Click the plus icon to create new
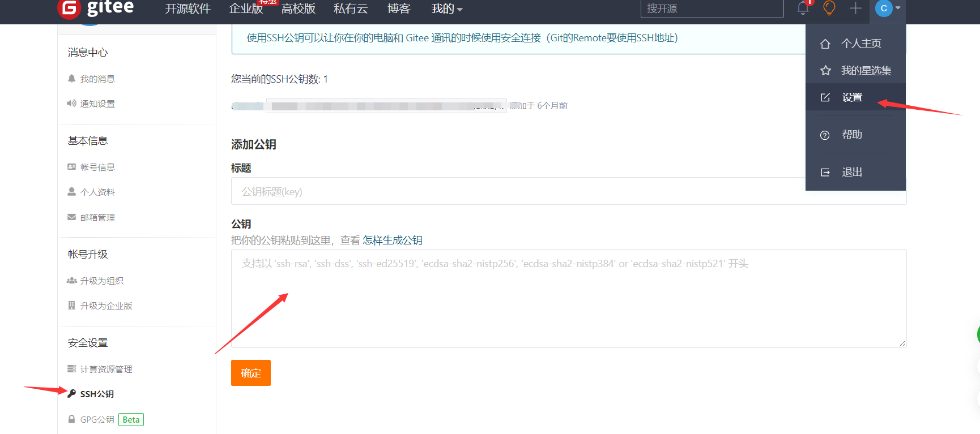Screen dimensions: 980x434 coord(855,8)
